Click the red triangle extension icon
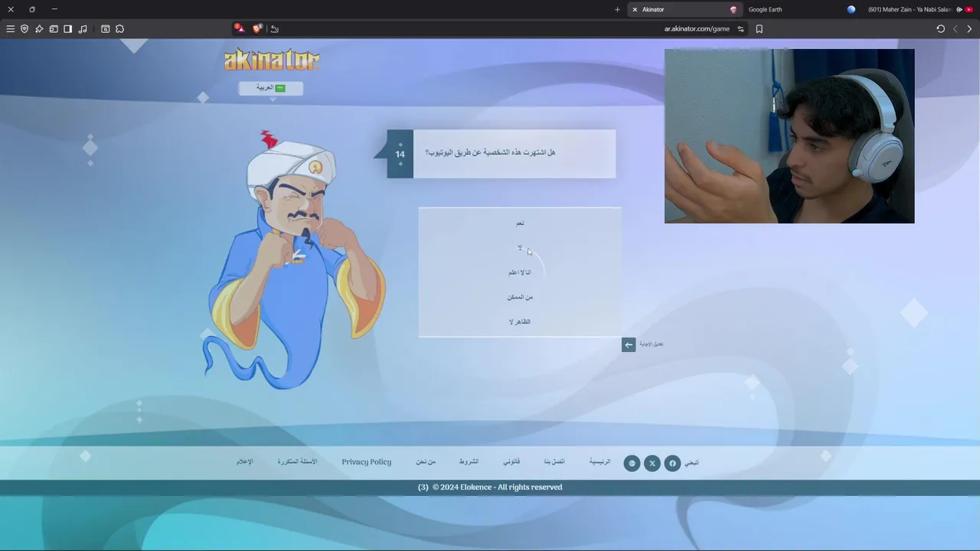Image resolution: width=980 pixels, height=551 pixels. 239,28
